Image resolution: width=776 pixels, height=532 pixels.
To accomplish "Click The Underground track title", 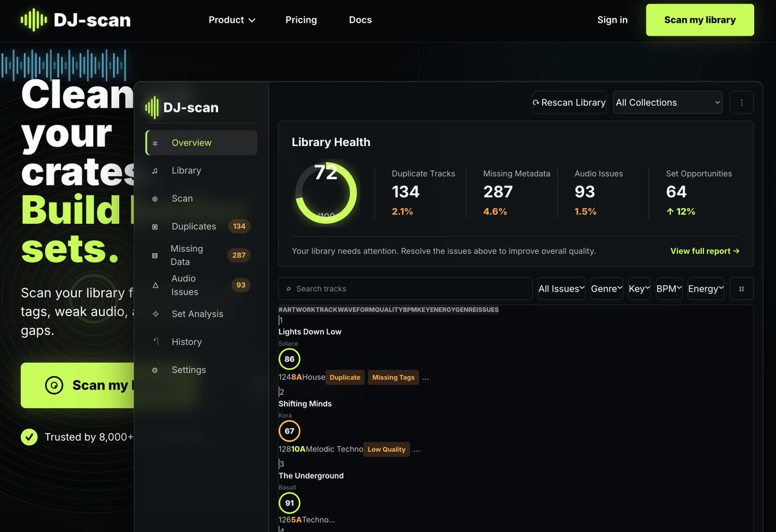I will 311,476.
